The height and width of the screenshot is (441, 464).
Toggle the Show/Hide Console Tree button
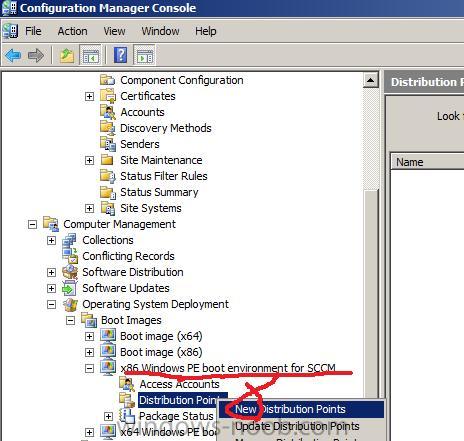pyautogui.click(x=90, y=55)
